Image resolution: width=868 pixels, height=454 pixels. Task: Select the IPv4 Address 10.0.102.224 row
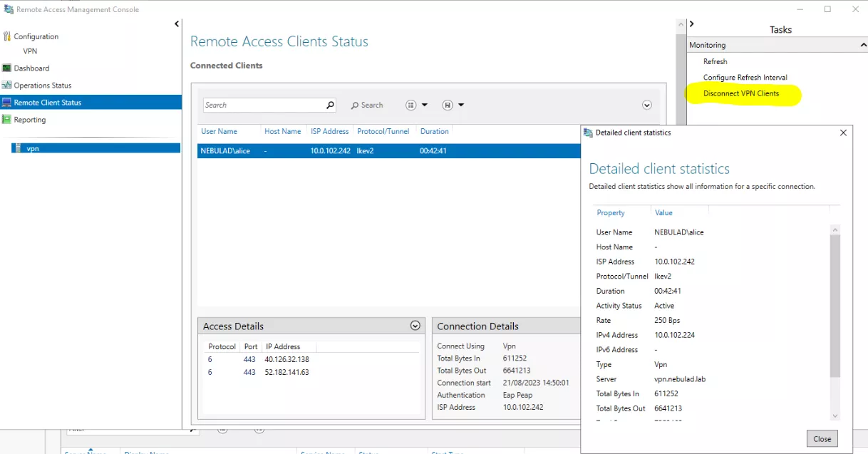point(711,335)
